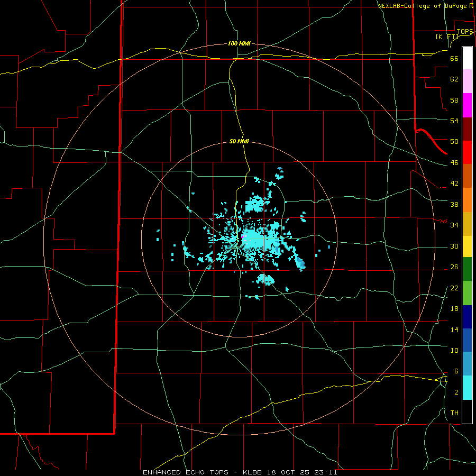Click the medium blue legend swatch
This screenshot has height=476, width=476.
(x=467, y=340)
